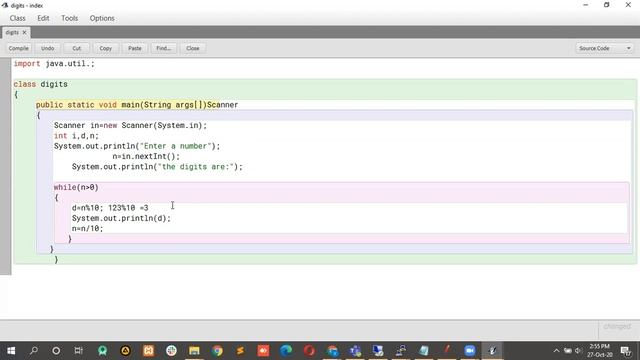
Task: Click the 'n=in.nextInt();' line
Action: [146, 156]
